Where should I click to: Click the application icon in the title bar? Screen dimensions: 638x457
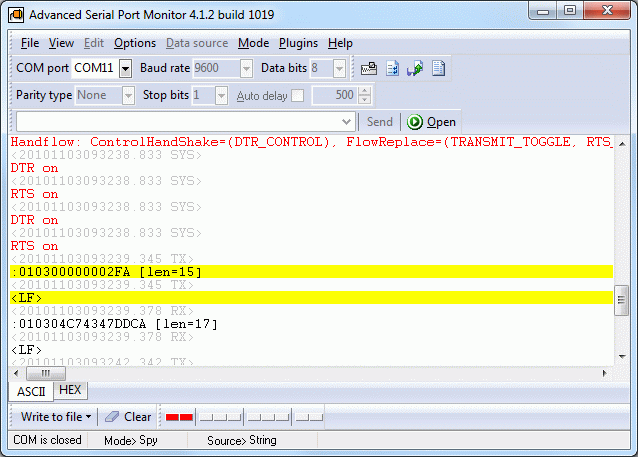(16, 15)
